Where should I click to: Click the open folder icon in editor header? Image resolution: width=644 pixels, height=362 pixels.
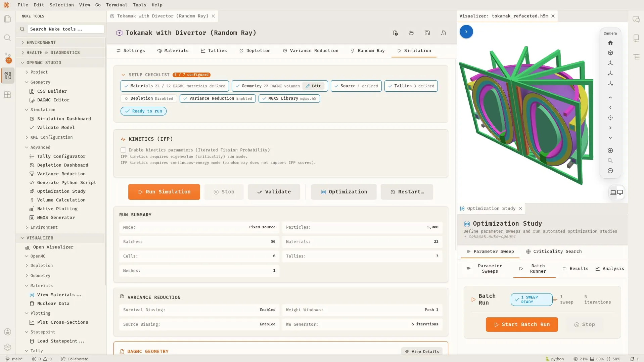[x=411, y=33]
